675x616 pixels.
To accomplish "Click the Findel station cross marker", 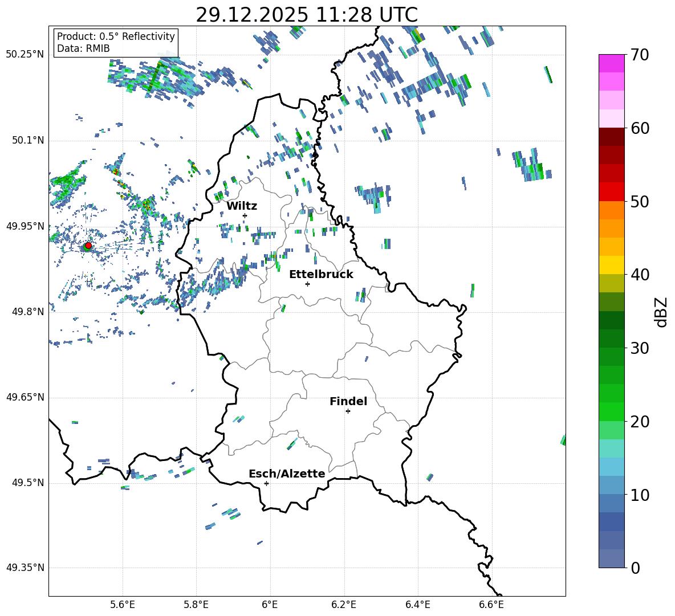I will point(348,411).
